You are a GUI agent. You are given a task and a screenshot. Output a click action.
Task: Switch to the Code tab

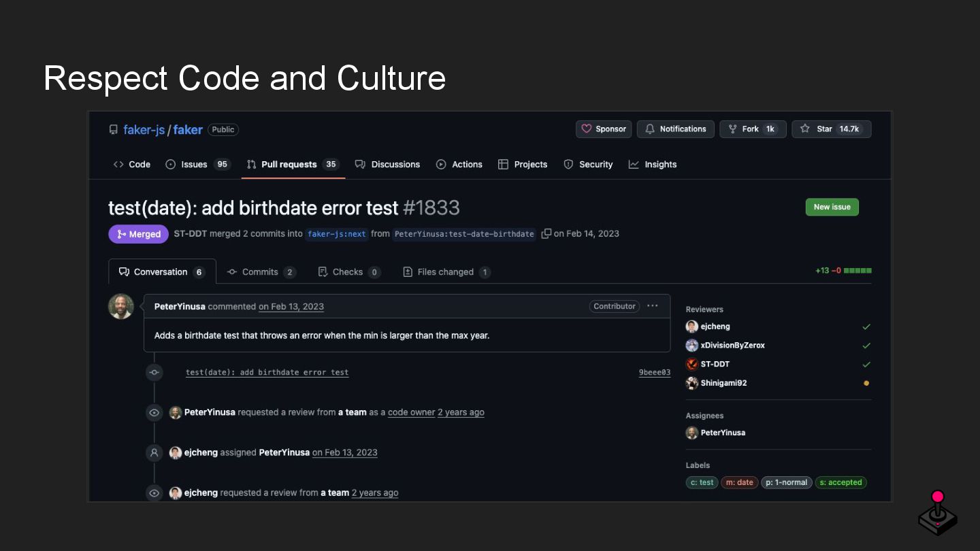(132, 164)
